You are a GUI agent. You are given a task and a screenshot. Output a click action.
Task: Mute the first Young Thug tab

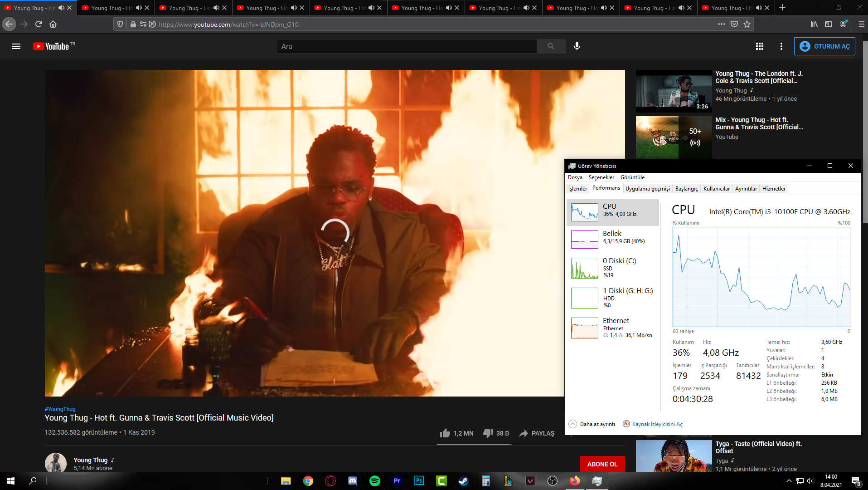(62, 8)
